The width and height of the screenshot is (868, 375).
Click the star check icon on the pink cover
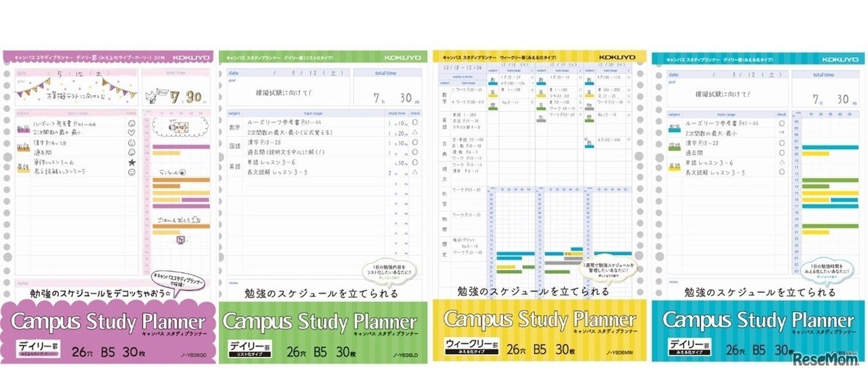(x=132, y=163)
